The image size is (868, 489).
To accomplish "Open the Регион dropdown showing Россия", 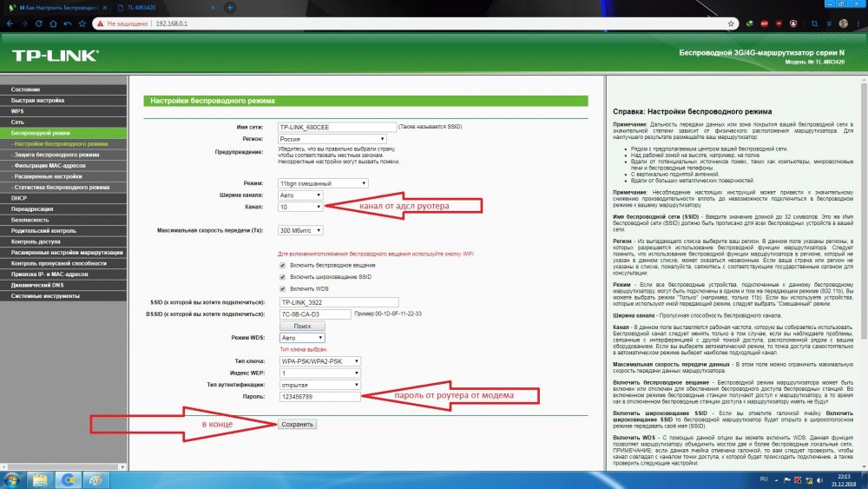I will (332, 139).
